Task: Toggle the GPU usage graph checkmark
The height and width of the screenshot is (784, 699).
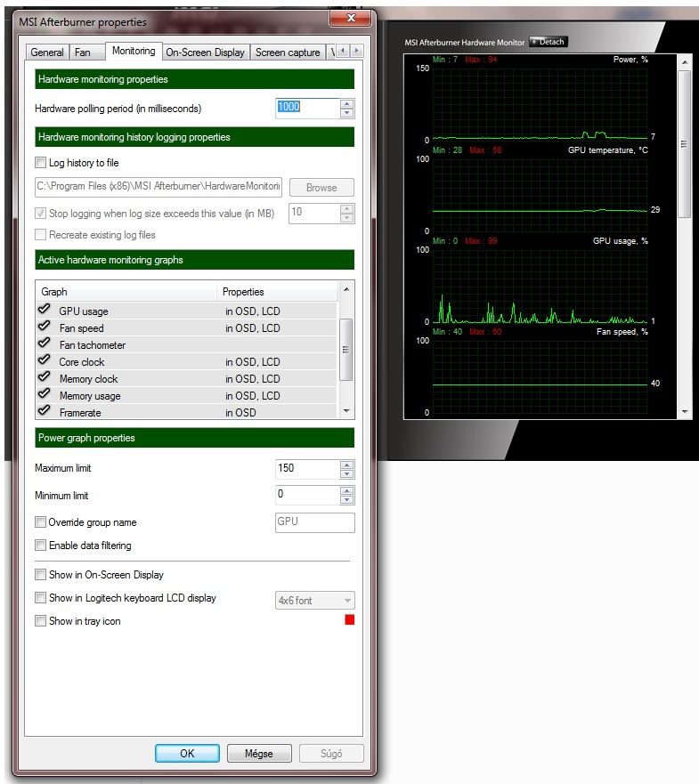Action: (44, 310)
